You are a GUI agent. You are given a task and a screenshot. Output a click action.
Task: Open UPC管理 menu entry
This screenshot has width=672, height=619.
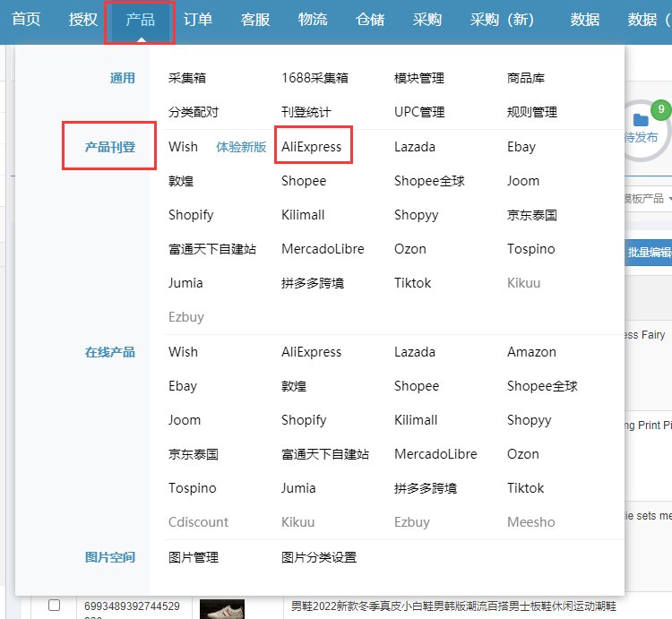(x=419, y=112)
